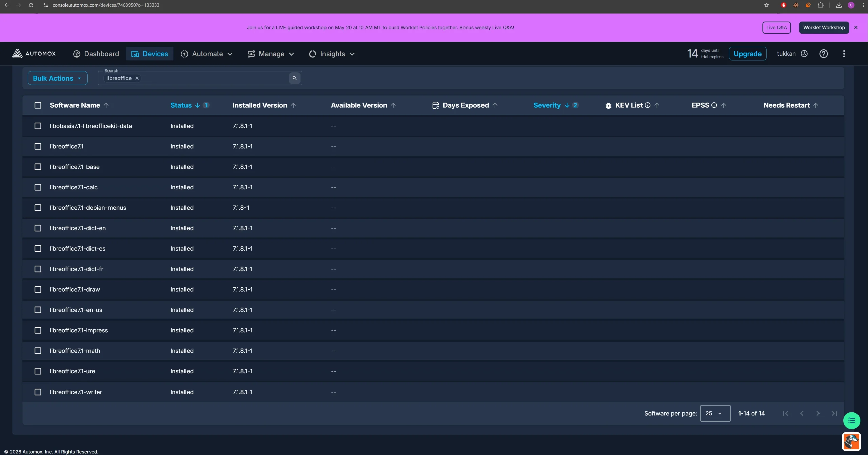Expand the Insights menu
The image size is (868, 455).
(332, 54)
